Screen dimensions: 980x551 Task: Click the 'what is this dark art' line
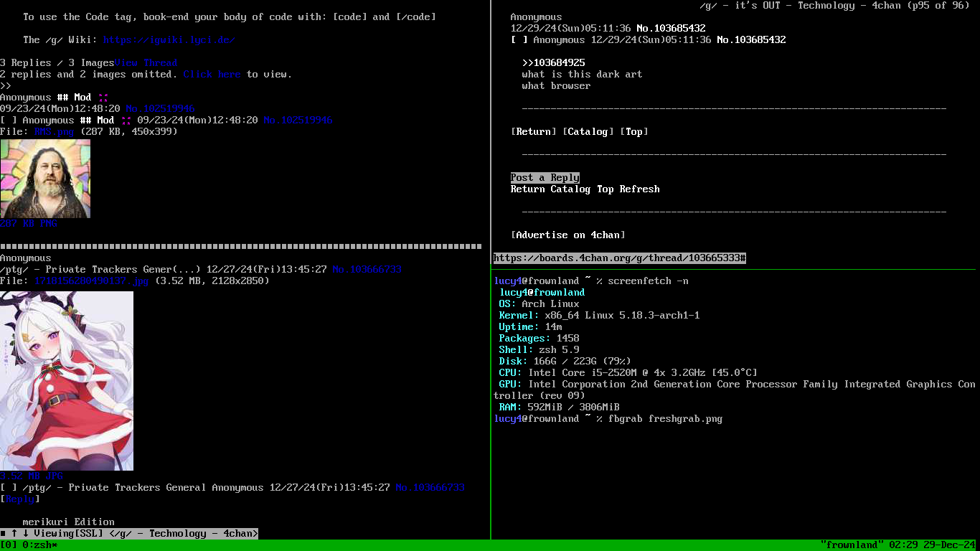pyautogui.click(x=582, y=74)
